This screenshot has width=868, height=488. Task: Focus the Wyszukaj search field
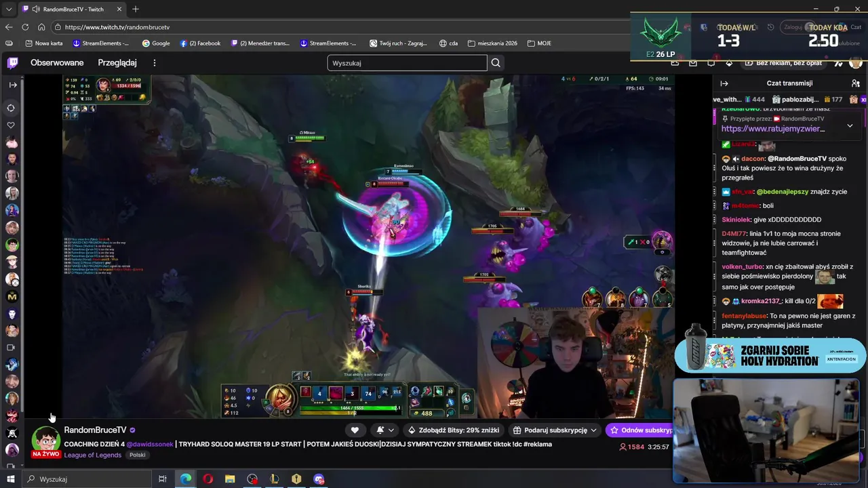407,63
